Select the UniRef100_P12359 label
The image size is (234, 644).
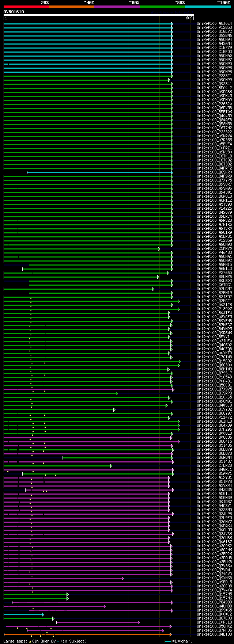tap(214, 240)
